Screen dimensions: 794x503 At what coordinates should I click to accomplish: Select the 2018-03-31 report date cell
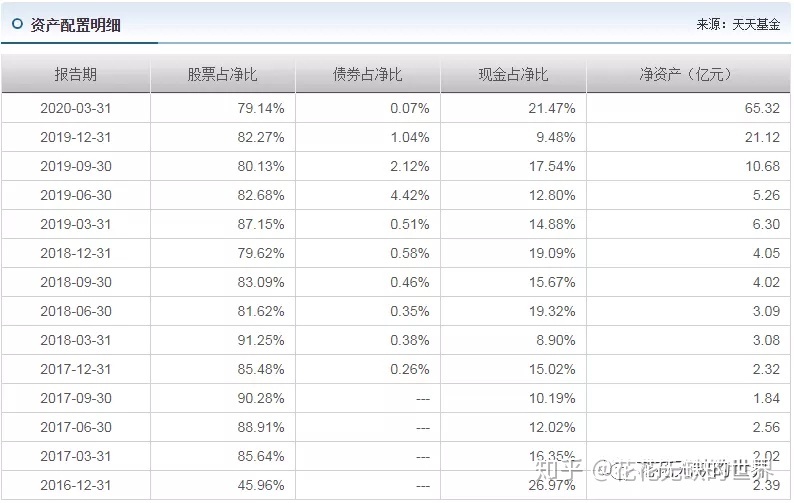[76, 340]
